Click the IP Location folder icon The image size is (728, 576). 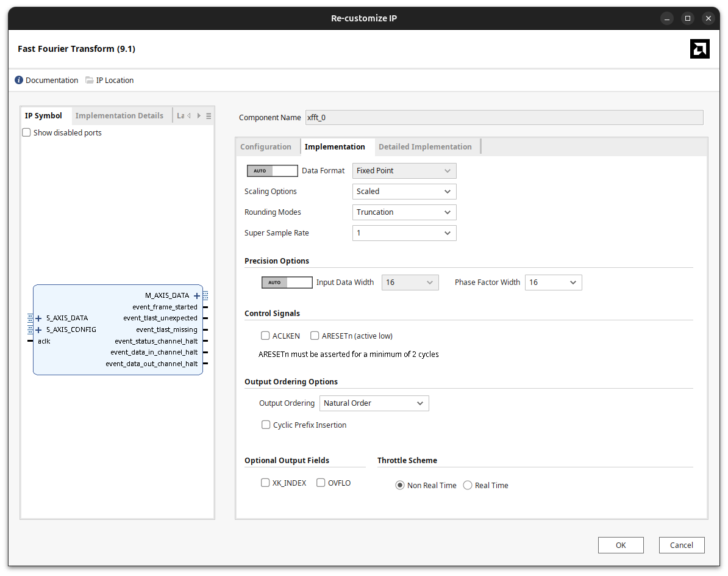90,80
